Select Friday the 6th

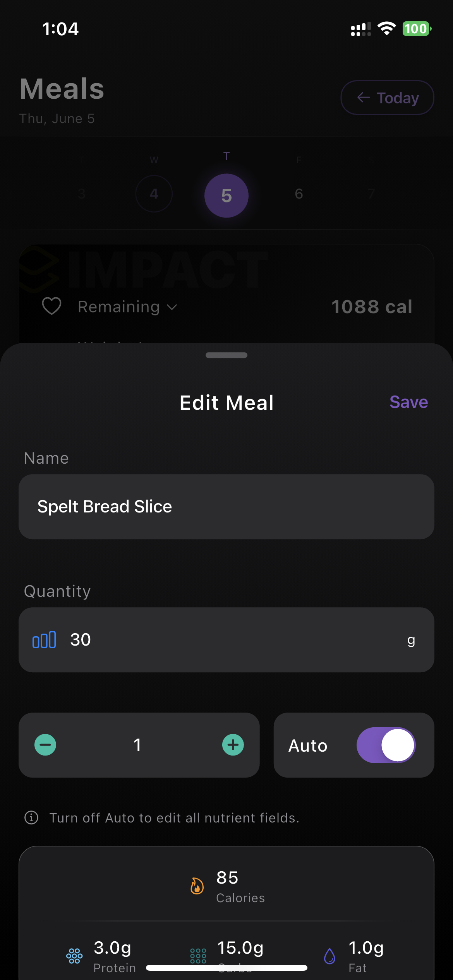(x=299, y=194)
